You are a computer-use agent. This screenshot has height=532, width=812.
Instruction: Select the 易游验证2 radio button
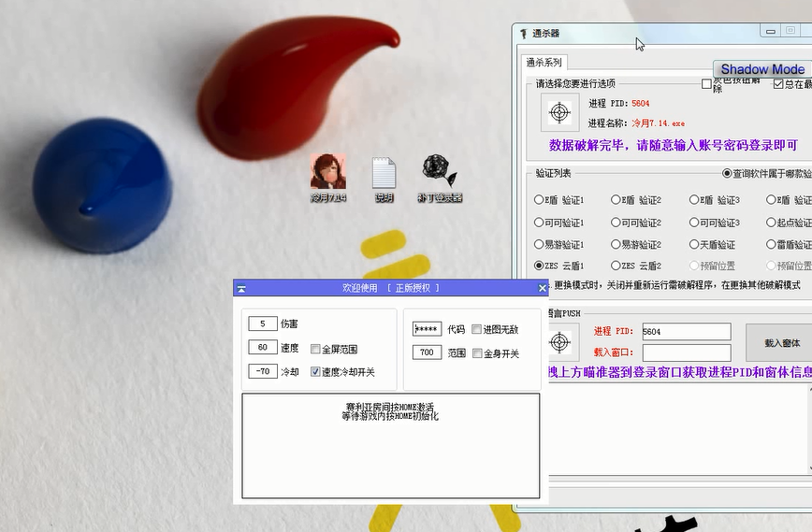click(616, 244)
